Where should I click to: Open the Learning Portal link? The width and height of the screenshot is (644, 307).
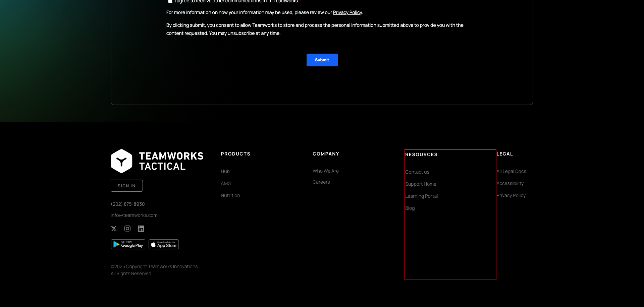point(422,196)
